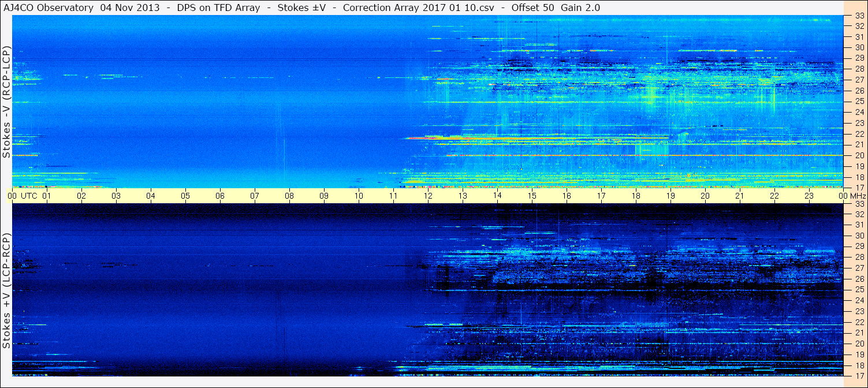Click the '00 UTC' start time marker
The width and height of the screenshot is (868, 388).
pos(22,196)
